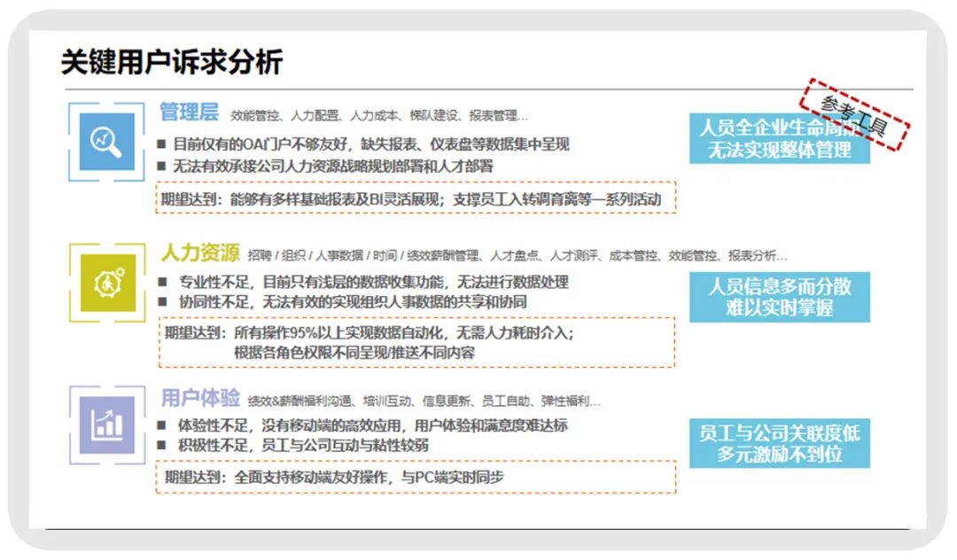Image resolution: width=957 pixels, height=560 pixels.
Task: Click the bullet 专业性不足 line
Action: click(x=363, y=282)
